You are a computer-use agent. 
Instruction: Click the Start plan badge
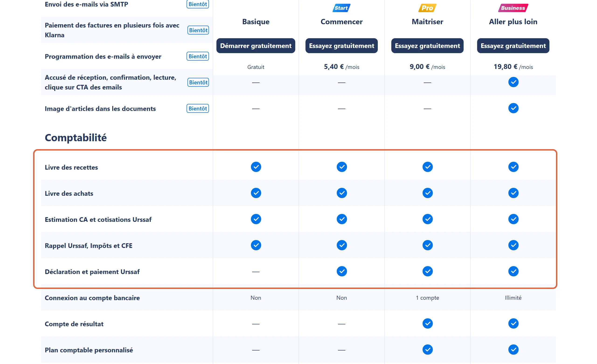[x=341, y=8]
